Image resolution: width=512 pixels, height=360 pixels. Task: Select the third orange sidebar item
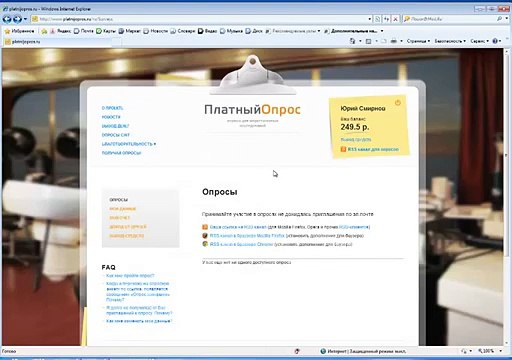119,218
